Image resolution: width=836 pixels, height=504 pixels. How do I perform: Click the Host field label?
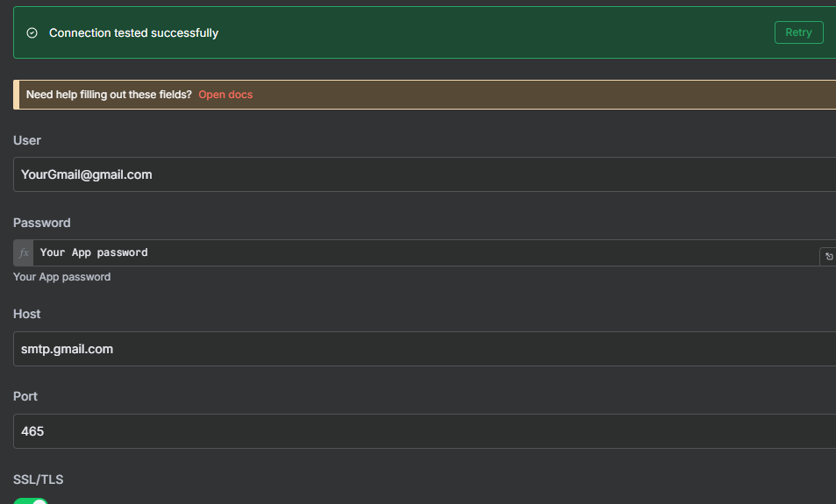[x=27, y=314]
